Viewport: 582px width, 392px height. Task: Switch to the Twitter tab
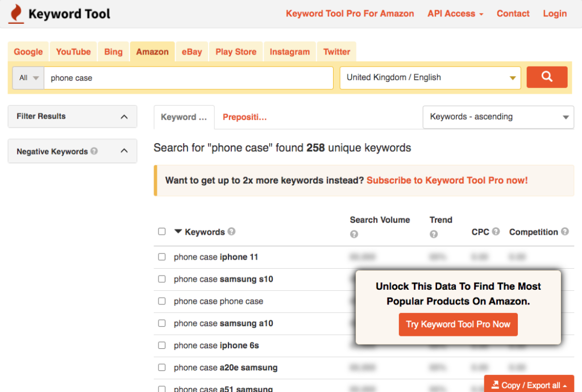click(336, 52)
